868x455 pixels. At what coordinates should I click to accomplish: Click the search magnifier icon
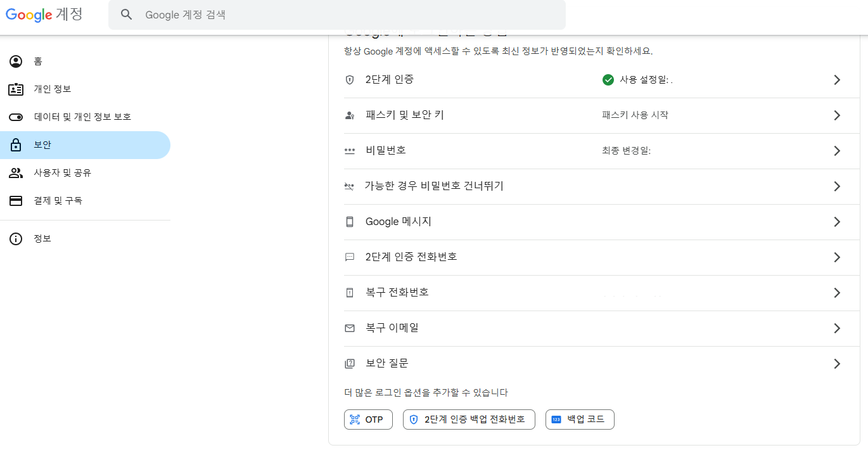(127, 15)
